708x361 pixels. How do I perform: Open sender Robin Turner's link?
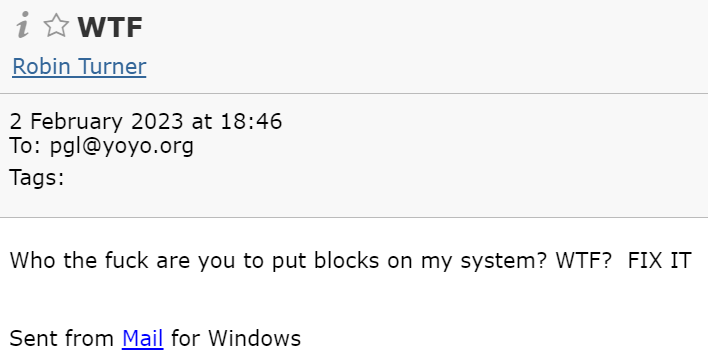[79, 66]
